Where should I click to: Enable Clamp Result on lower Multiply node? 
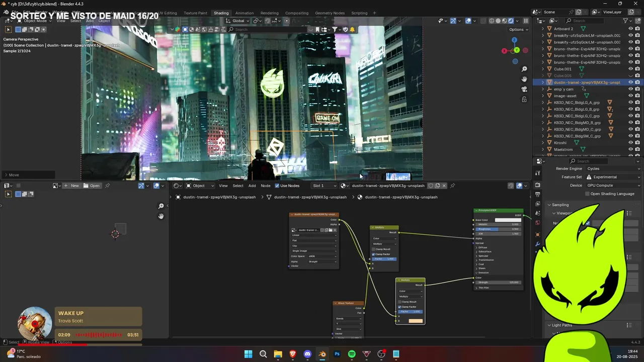coord(399,302)
